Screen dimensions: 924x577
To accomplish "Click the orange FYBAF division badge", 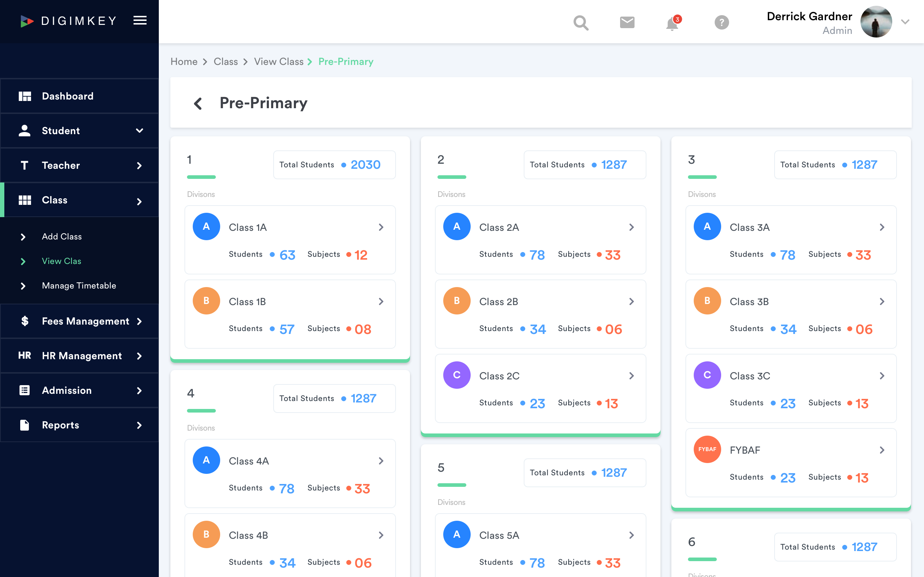I will tap(707, 450).
